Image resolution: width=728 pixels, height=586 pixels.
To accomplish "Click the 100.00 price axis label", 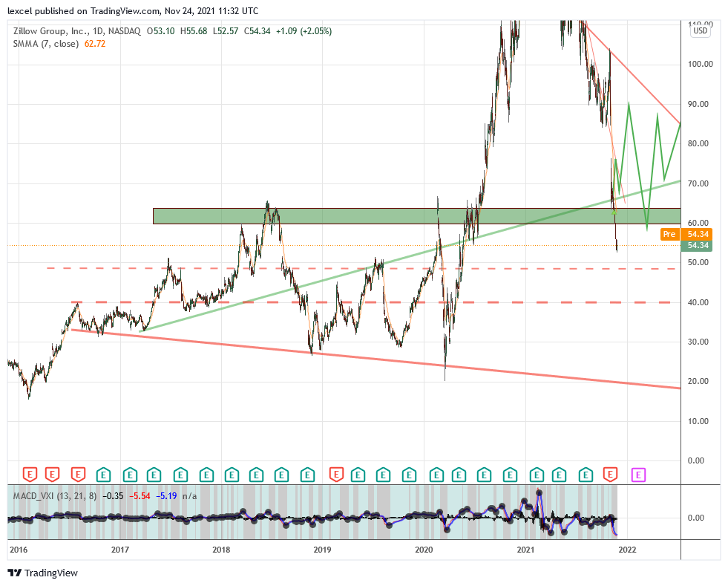I will pos(700,64).
